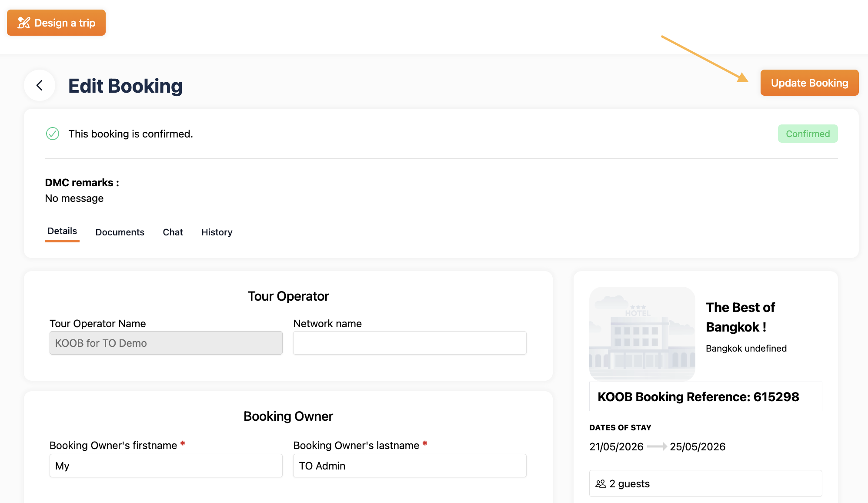Click the Network name input field
This screenshot has height=503, width=868.
click(x=410, y=343)
